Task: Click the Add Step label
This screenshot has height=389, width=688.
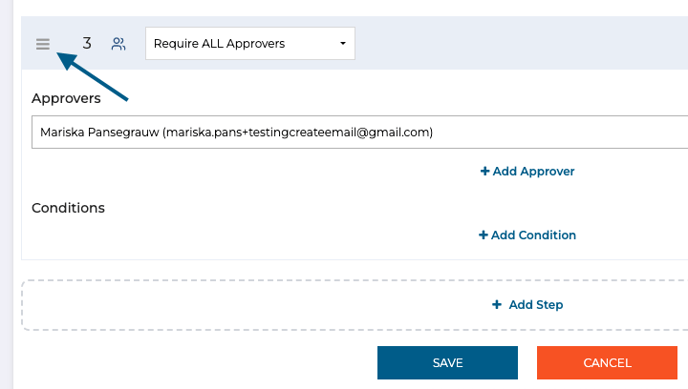Action: (x=536, y=304)
